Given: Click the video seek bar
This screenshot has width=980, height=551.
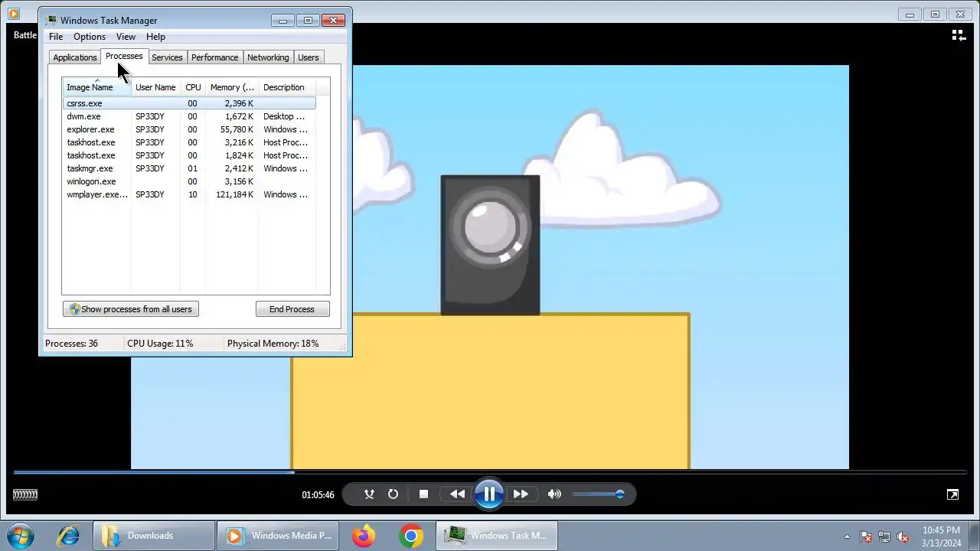Looking at the screenshot, I should pyautogui.click(x=490, y=472).
